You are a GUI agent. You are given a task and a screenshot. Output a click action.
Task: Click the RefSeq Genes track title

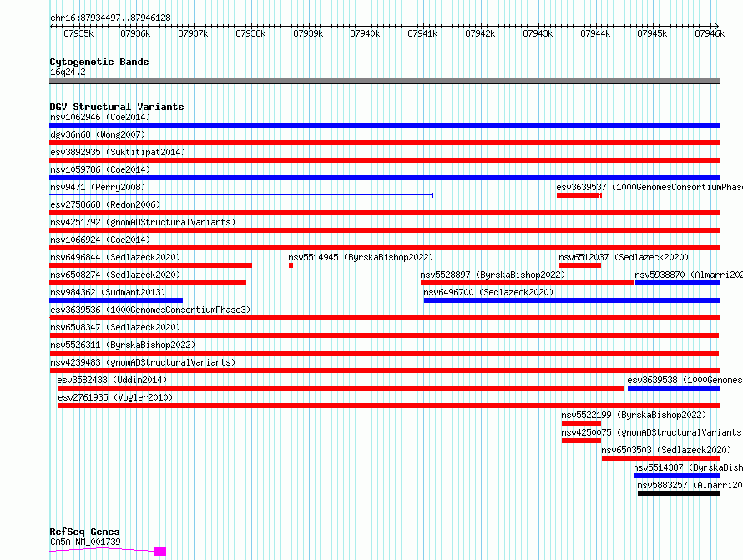coord(84,532)
